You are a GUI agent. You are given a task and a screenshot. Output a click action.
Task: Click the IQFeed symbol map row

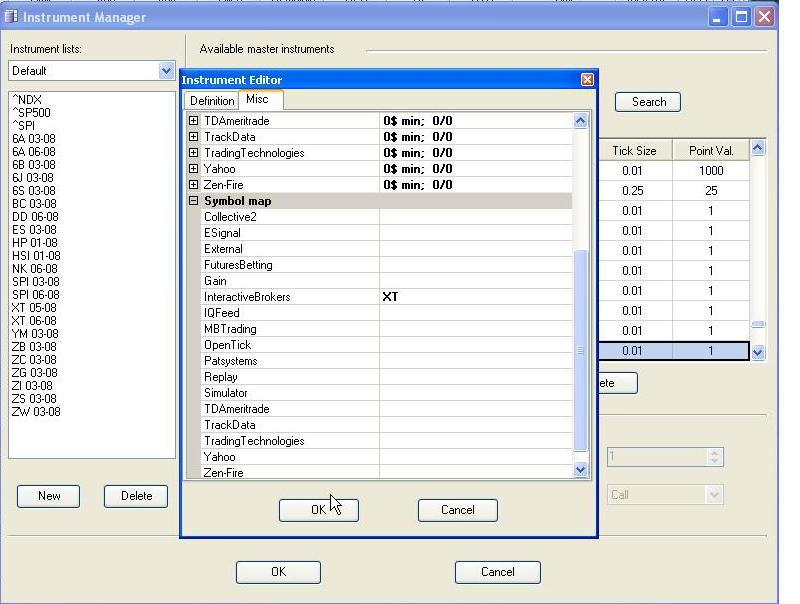386,313
